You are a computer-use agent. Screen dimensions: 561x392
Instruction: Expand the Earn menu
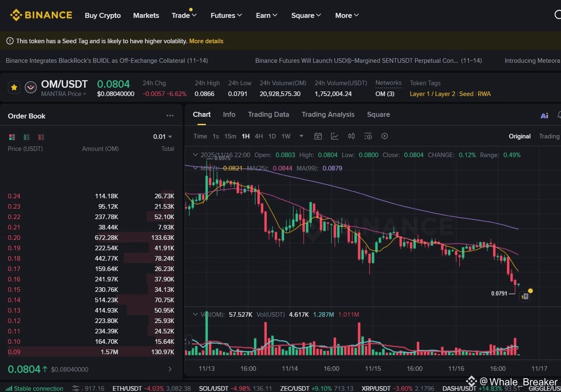click(x=267, y=15)
